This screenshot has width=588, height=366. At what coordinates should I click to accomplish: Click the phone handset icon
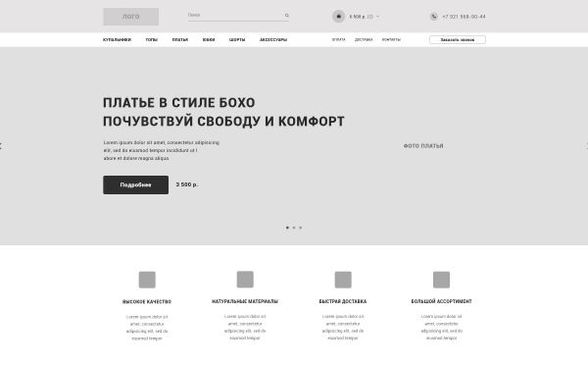(434, 17)
